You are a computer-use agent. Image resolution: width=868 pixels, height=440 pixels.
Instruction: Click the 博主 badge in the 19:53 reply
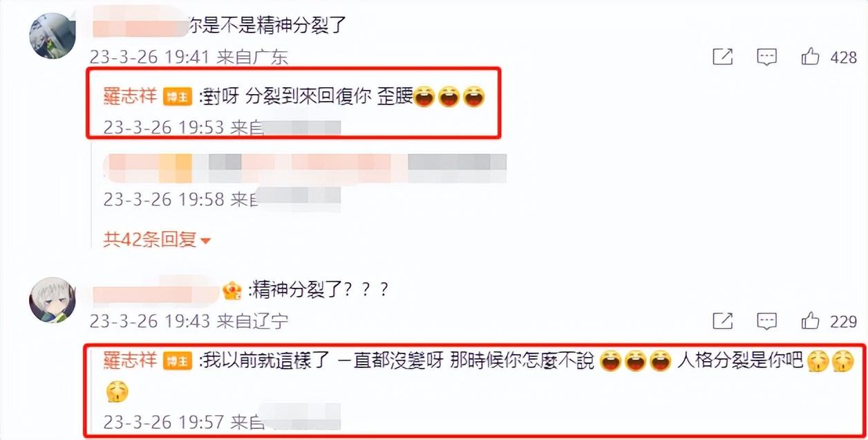[178, 98]
